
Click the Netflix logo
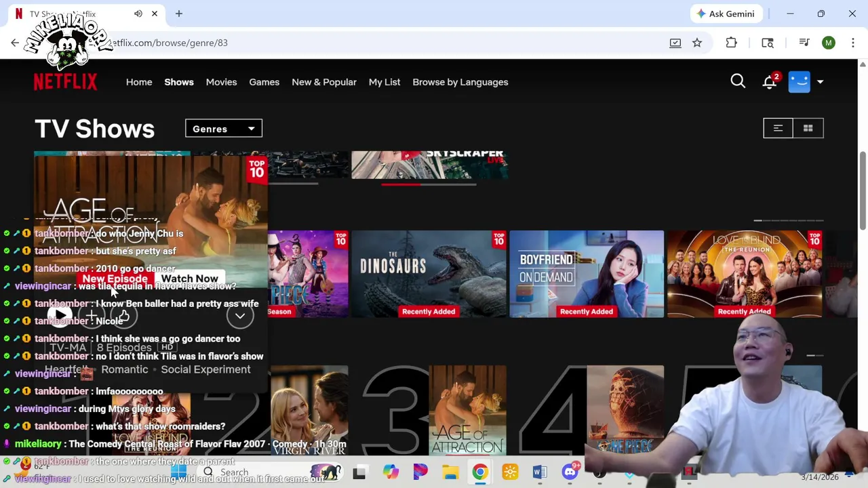[x=66, y=82]
